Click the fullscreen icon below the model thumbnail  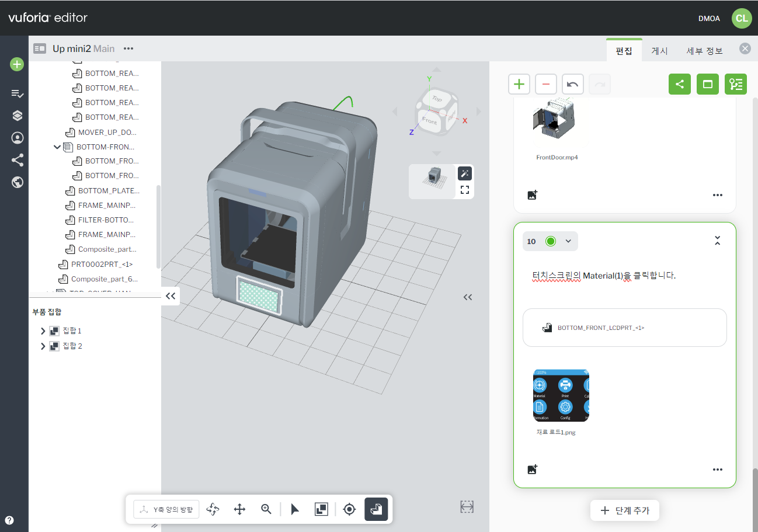coord(465,190)
